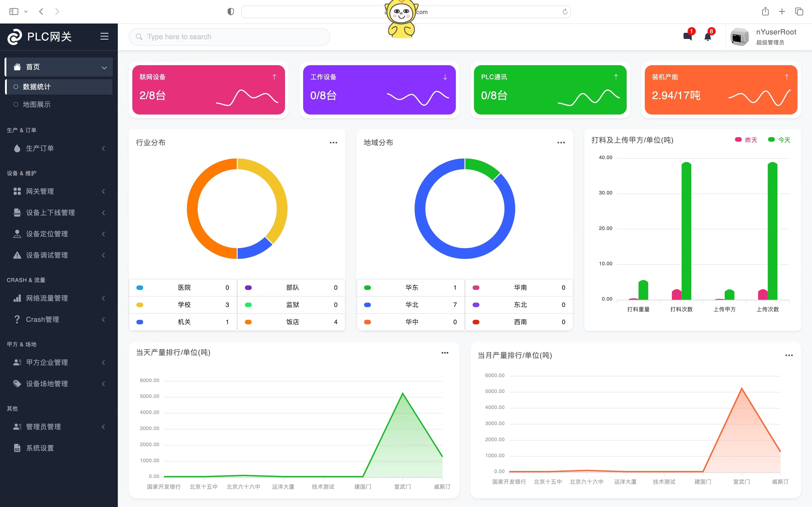The width and height of the screenshot is (812, 507).
Task: Click the device online/offline management icon
Action: point(16,213)
